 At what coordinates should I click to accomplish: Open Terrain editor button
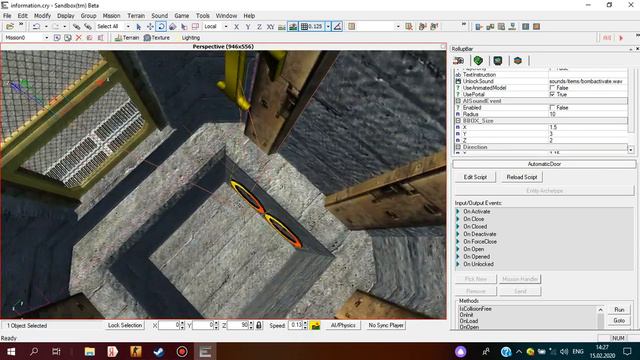[x=127, y=38]
